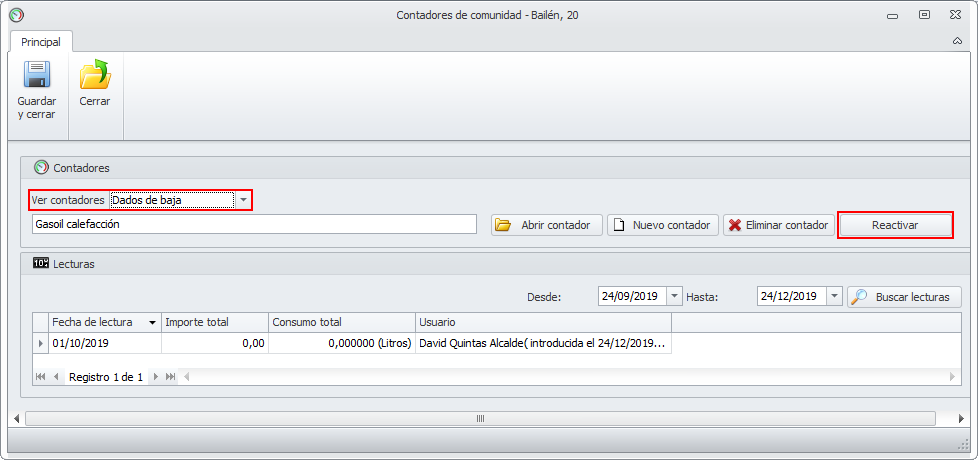Screen dimensions: 978x460
Task: Open the Hasta date dropdown arrow
Action: click(x=835, y=297)
